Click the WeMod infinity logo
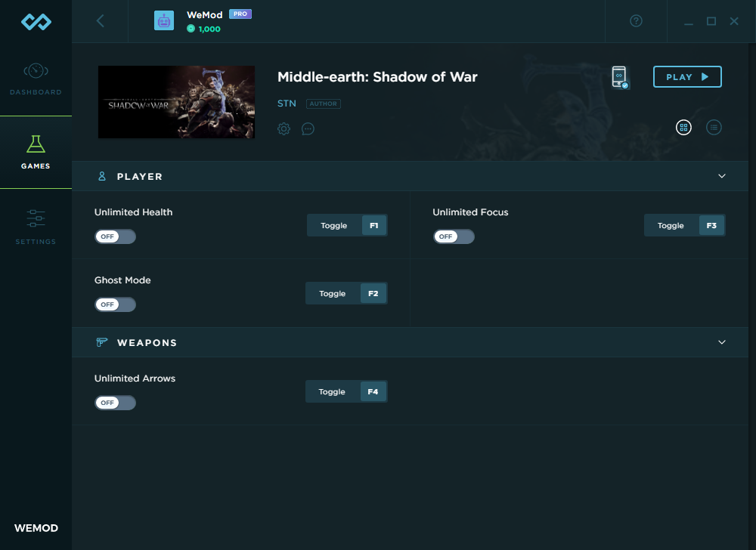The height and width of the screenshot is (550, 756). [36, 22]
